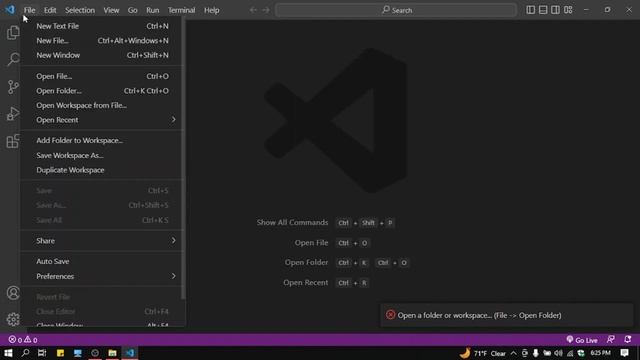This screenshot has width=640, height=360.
Task: Open the View menu
Action: 111,10
